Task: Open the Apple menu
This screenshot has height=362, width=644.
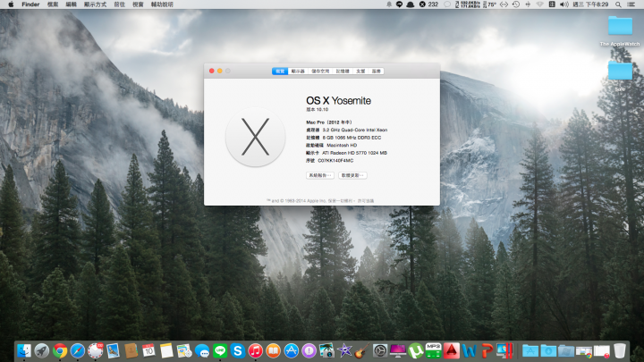Action: pos(11,4)
